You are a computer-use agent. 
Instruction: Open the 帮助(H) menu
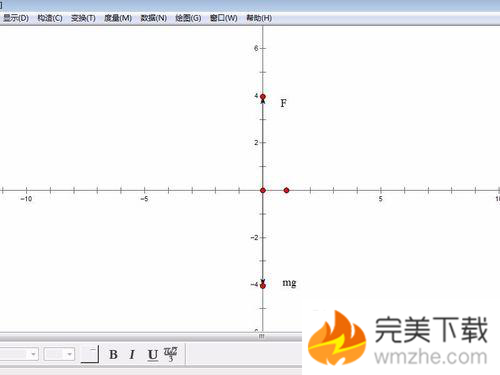point(259,18)
